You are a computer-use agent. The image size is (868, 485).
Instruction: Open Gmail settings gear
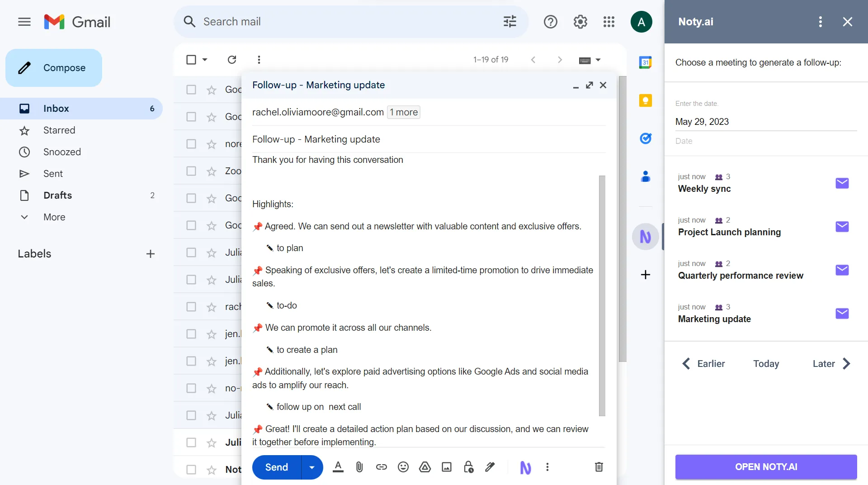[x=580, y=22]
